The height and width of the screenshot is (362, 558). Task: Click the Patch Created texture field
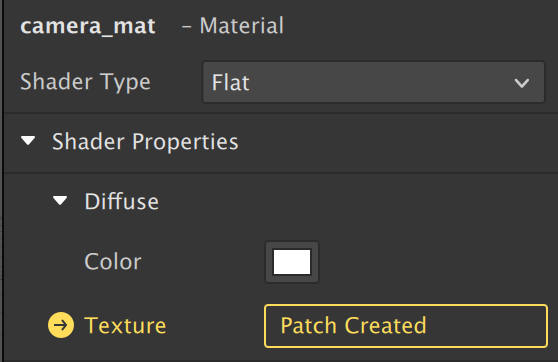coord(406,326)
